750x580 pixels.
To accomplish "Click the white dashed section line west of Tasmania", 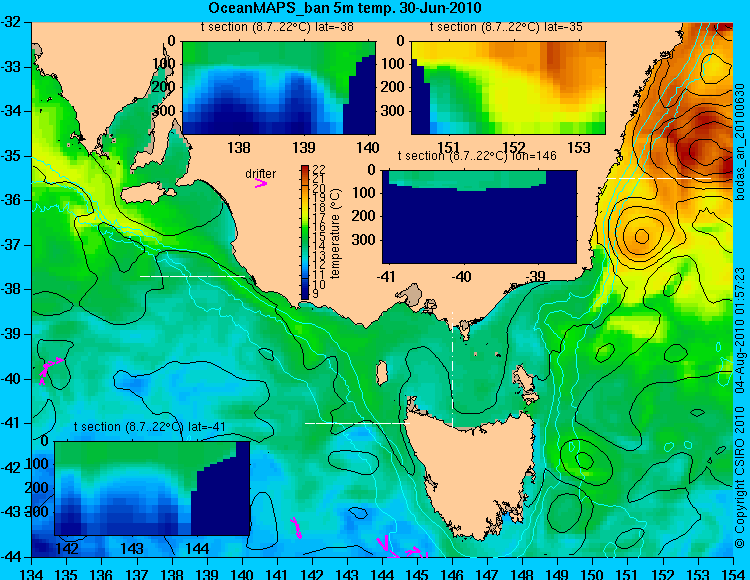I will click(357, 423).
